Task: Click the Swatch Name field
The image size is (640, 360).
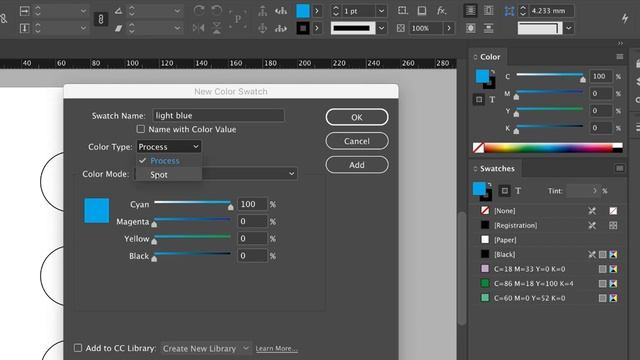Action: [218, 116]
